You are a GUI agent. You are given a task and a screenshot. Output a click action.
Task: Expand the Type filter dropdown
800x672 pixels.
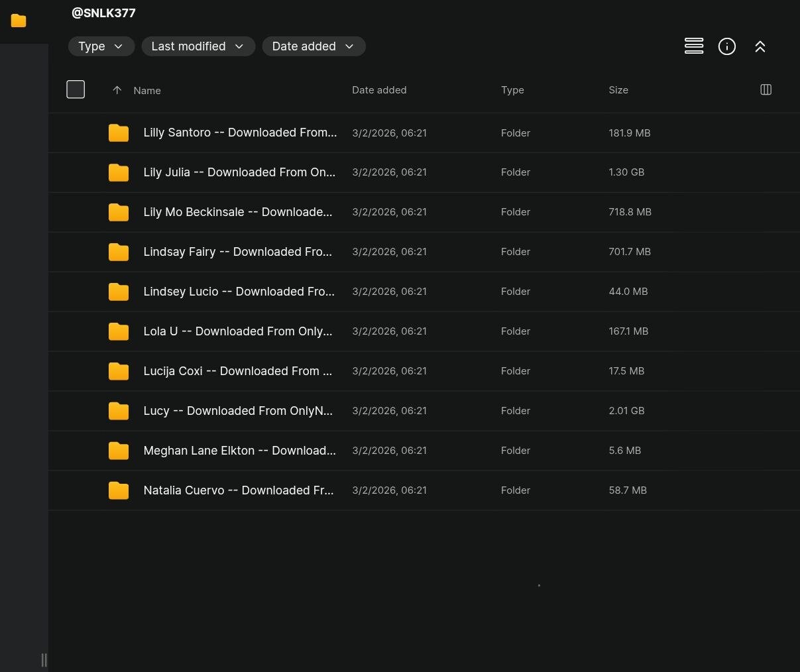(101, 46)
